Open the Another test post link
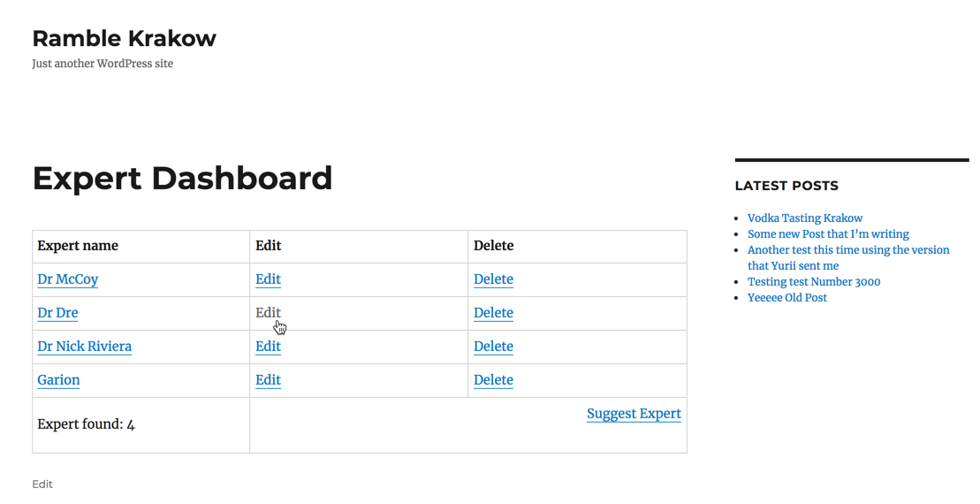 [x=847, y=250]
